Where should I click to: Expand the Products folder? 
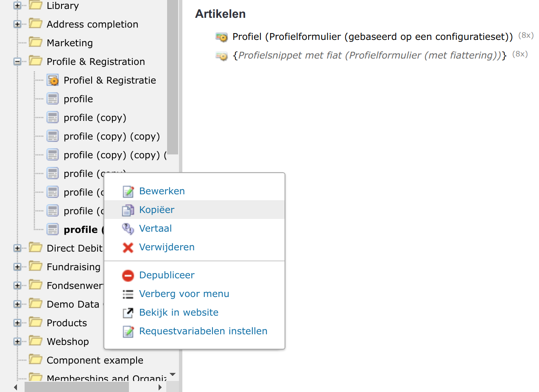pos(17,323)
